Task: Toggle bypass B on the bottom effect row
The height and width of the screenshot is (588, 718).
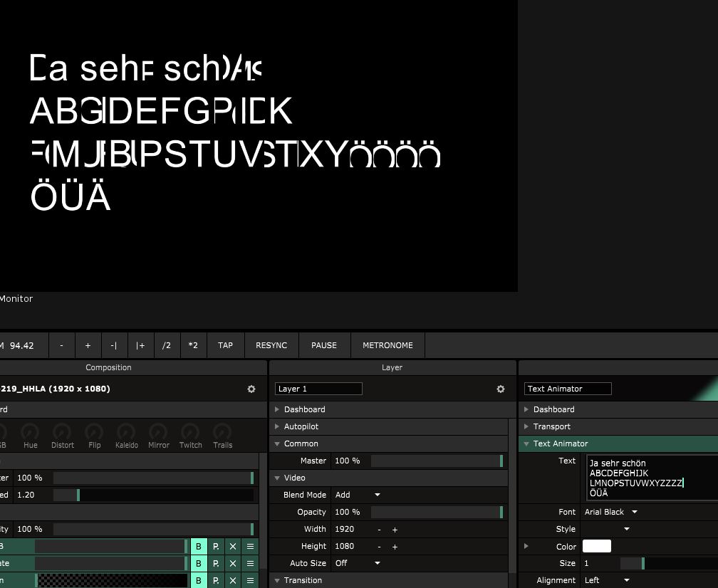Action: 199,581
